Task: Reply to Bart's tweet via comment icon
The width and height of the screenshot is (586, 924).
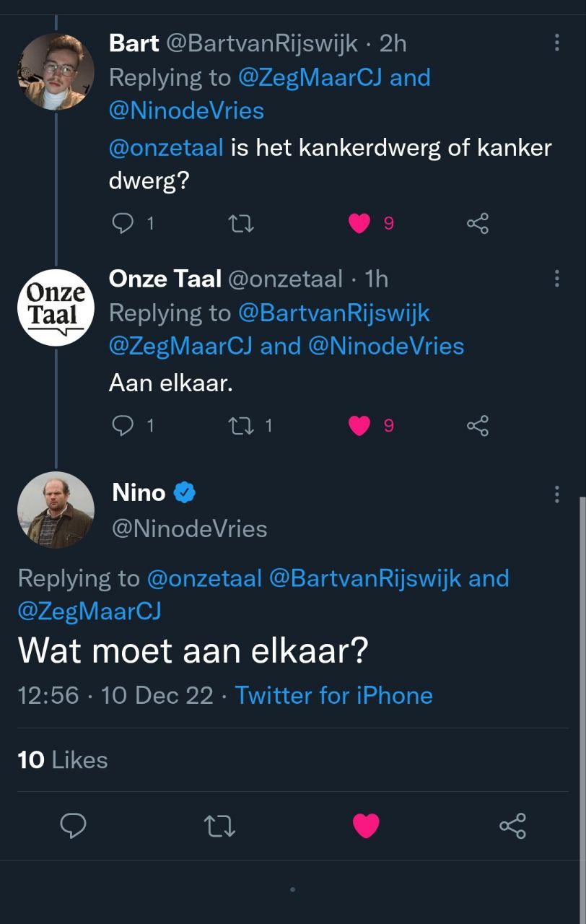Action: (124, 224)
